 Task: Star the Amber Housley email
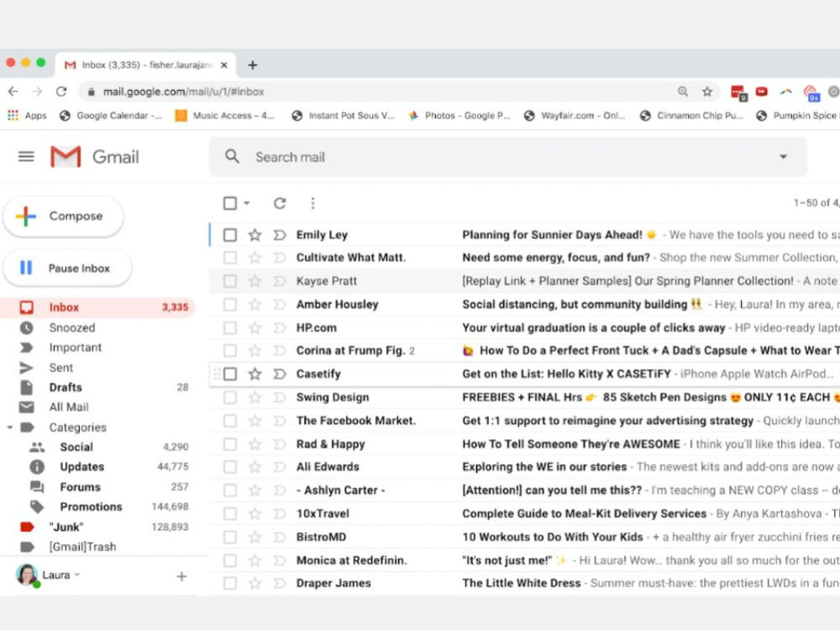pos(255,304)
